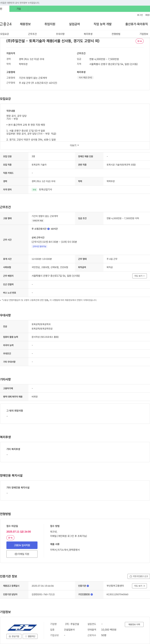Jump to 전형방법 section tab
The image size is (150, 644).
click(x=116, y=34)
